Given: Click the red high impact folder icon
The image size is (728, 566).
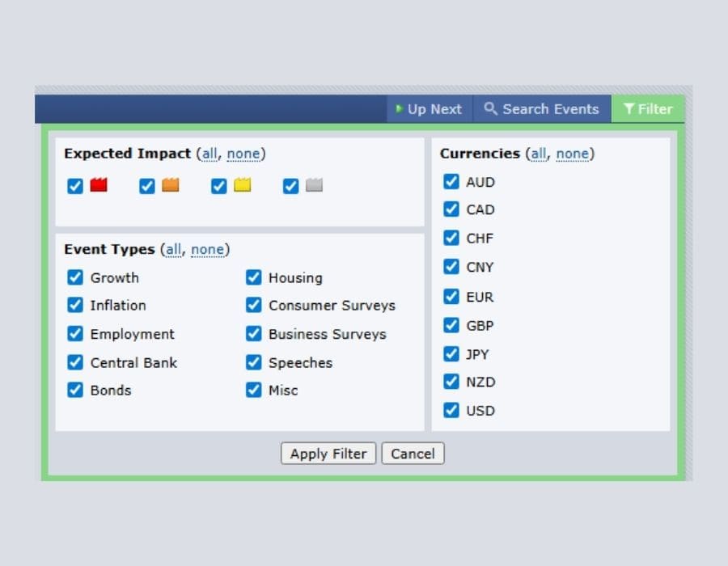Looking at the screenshot, I should click(99, 184).
